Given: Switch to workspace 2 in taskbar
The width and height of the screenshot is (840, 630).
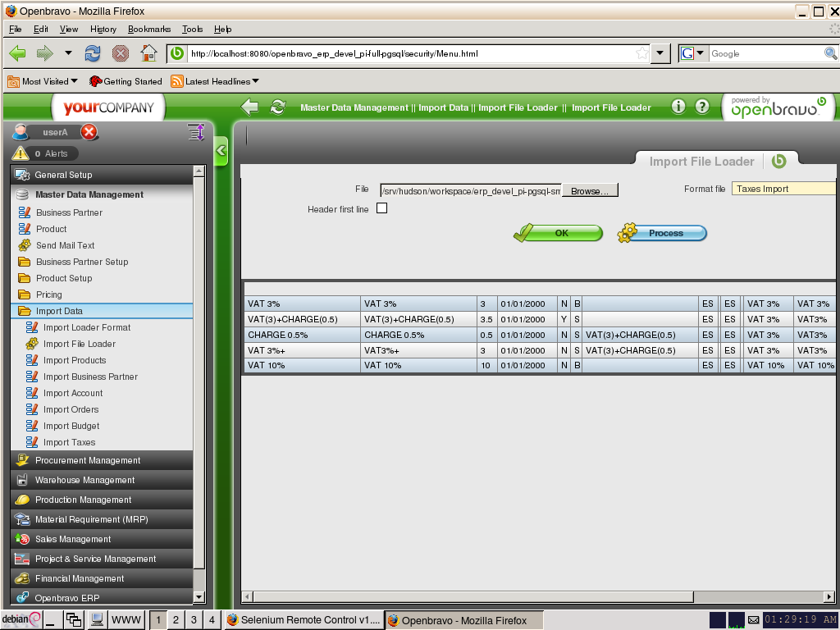Looking at the screenshot, I should pos(176,620).
